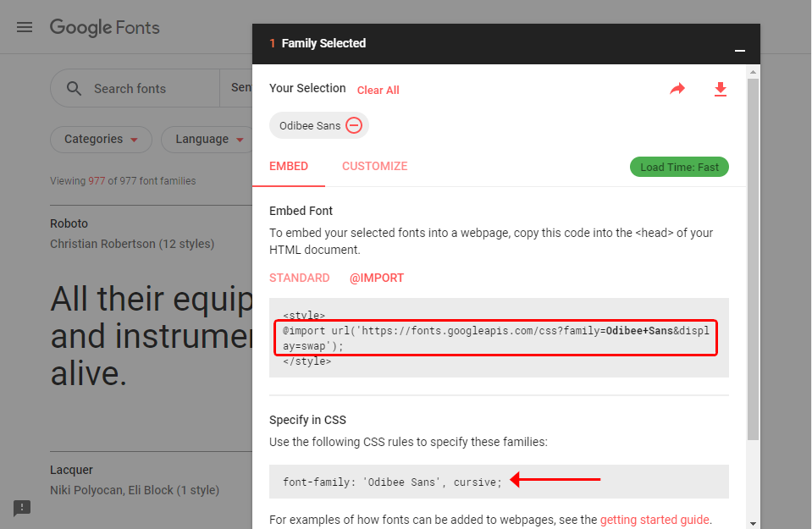Click the Family Selected header title

(x=323, y=43)
